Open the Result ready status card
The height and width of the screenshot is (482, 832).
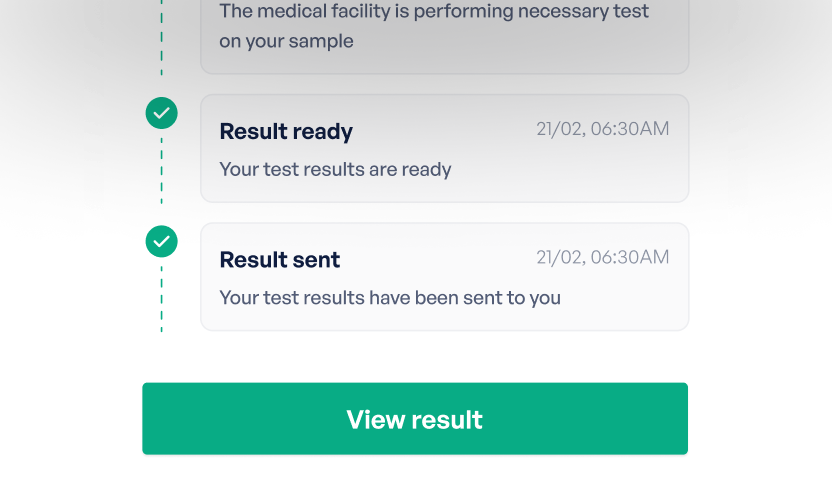click(444, 149)
